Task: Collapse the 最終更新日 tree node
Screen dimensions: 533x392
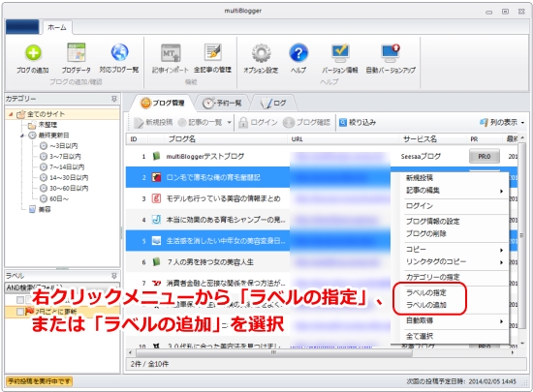Action: 22,136
